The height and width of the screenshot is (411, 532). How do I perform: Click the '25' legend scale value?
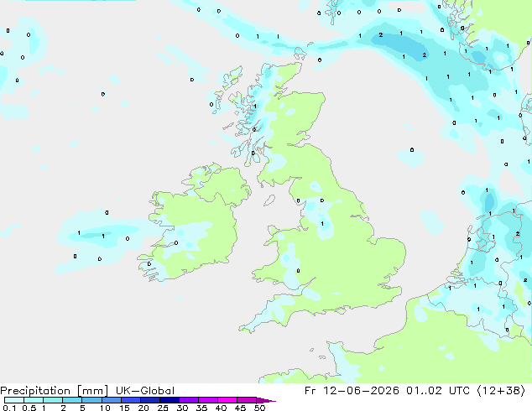pyautogui.click(x=163, y=408)
